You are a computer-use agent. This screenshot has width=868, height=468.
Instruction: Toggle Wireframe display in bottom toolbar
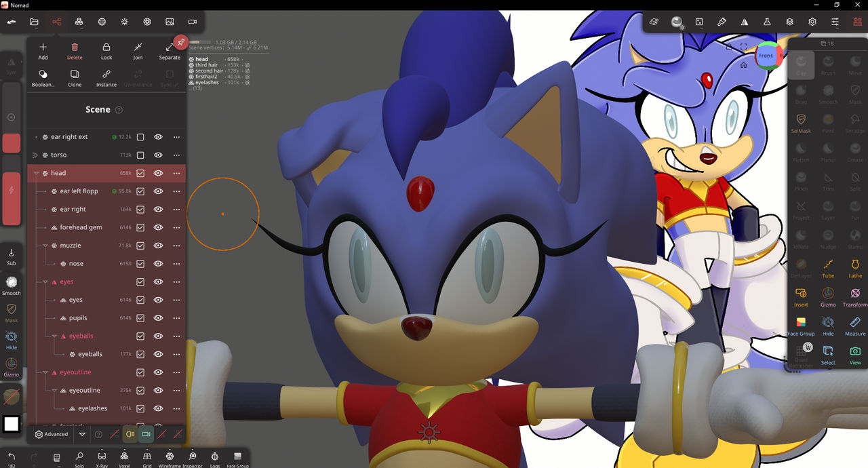point(170,458)
